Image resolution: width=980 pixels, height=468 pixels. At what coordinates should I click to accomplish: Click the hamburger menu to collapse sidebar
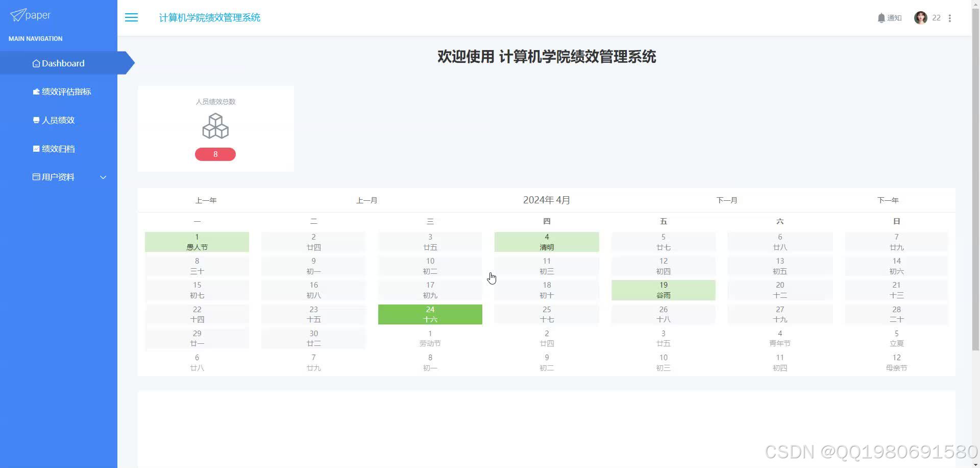131,17
